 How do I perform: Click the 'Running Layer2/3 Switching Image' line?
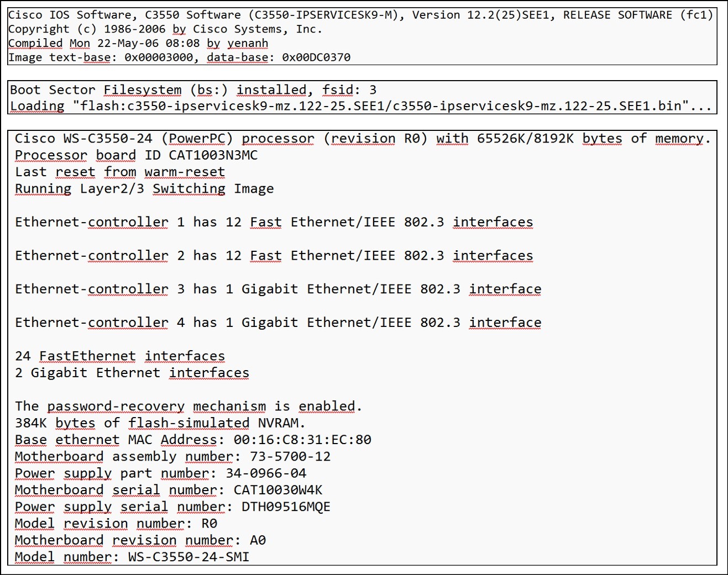click(x=144, y=189)
